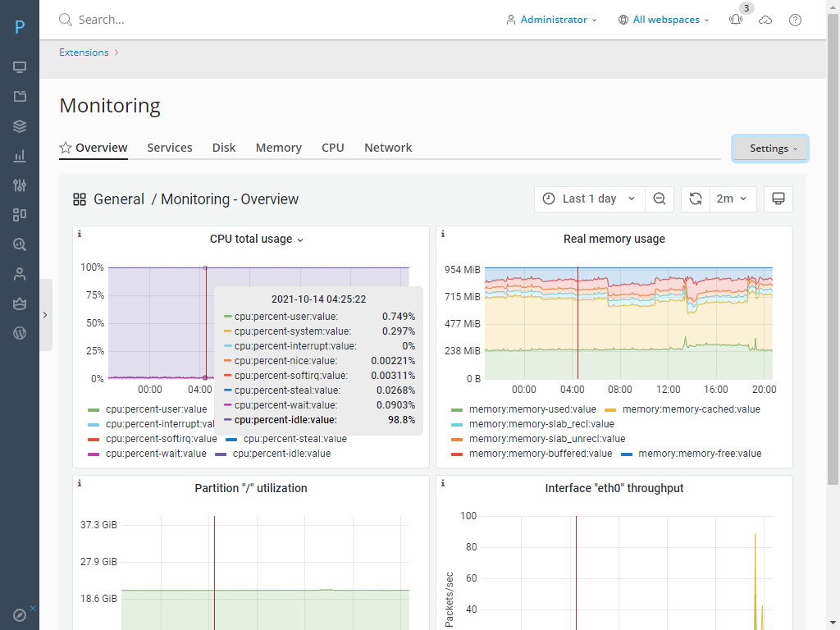Unfavorite Overview by clicking its star
Screen dimensions: 840x630
coord(65,148)
